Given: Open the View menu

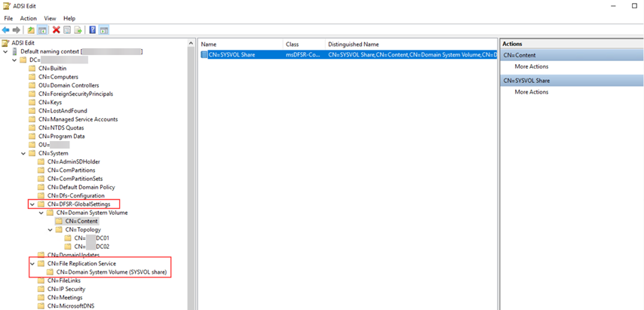Looking at the screenshot, I should click(50, 18).
